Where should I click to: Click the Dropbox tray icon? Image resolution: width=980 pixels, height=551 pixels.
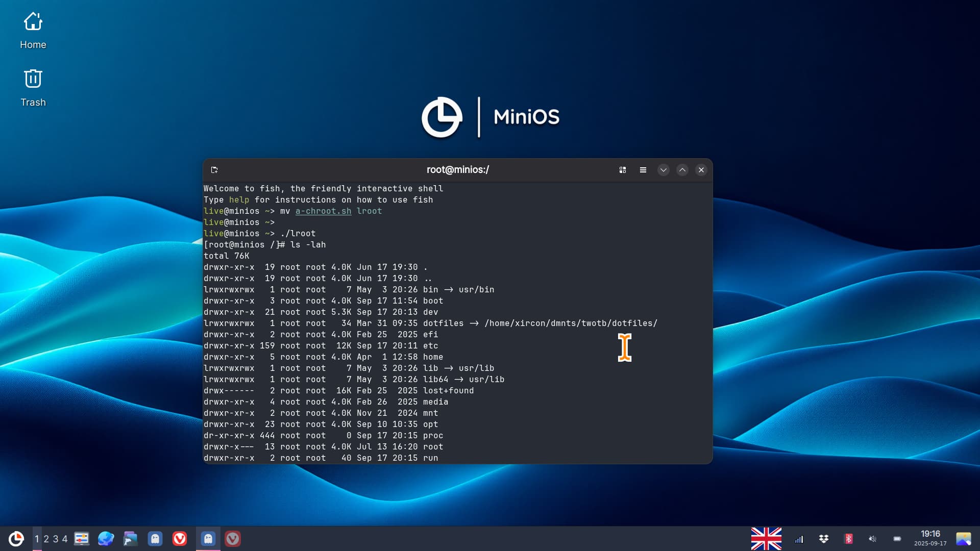(824, 539)
